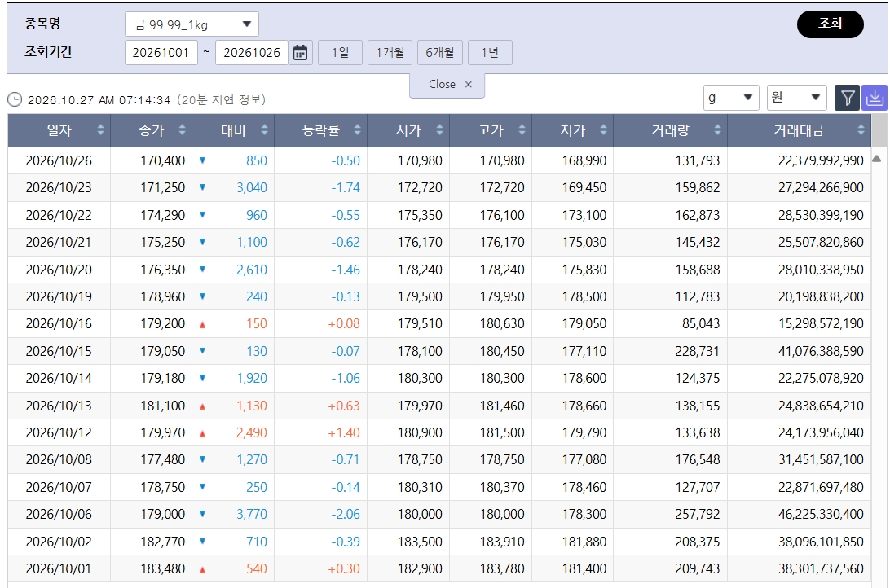Click trading value 46,225,330,400 cell
Image resolution: width=890 pixels, height=588 pixels.
tap(799, 514)
